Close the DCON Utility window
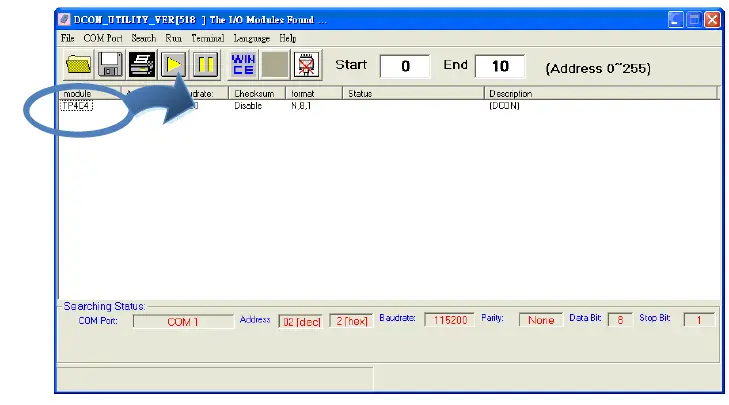This screenshot has height=405, width=729. (x=712, y=20)
